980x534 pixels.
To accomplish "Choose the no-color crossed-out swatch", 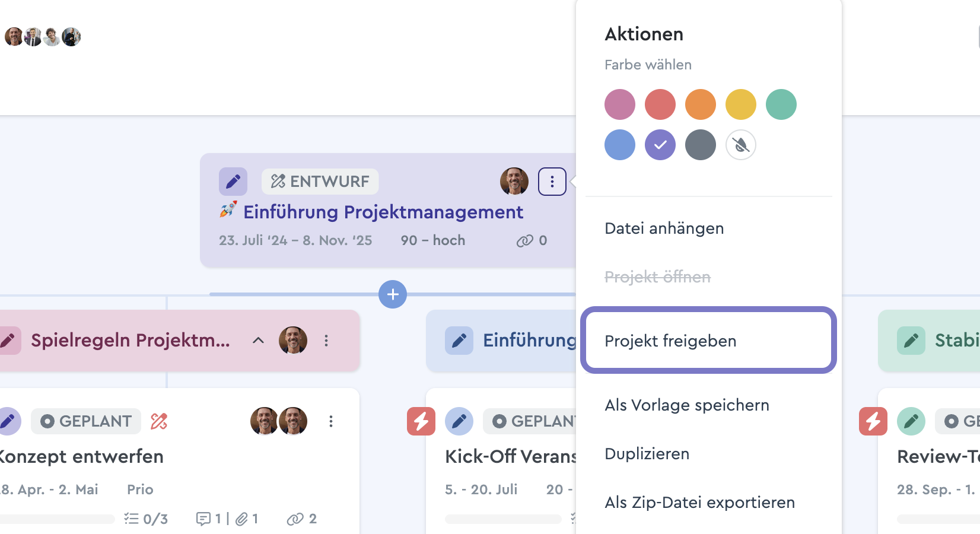I will (741, 145).
